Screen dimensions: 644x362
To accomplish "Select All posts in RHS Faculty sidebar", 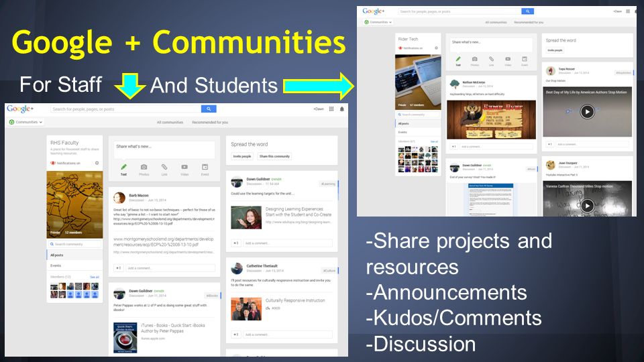I will tap(74, 255).
